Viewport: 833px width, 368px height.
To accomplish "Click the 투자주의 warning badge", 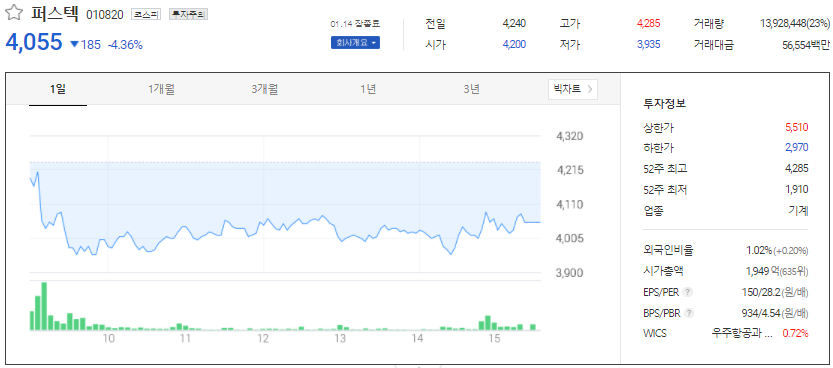I will coord(188,15).
